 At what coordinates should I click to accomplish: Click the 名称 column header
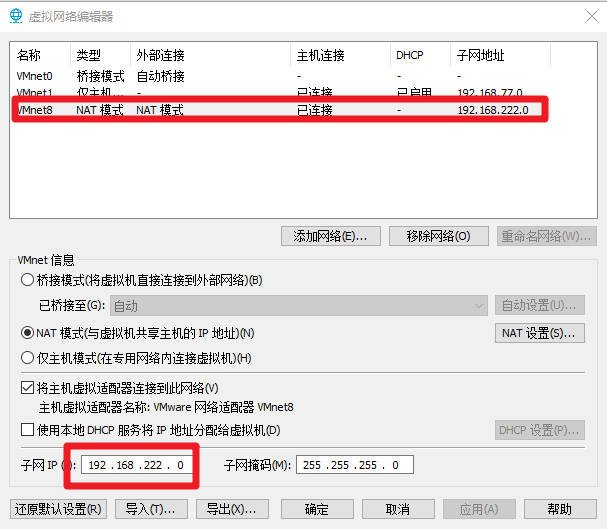pos(40,55)
